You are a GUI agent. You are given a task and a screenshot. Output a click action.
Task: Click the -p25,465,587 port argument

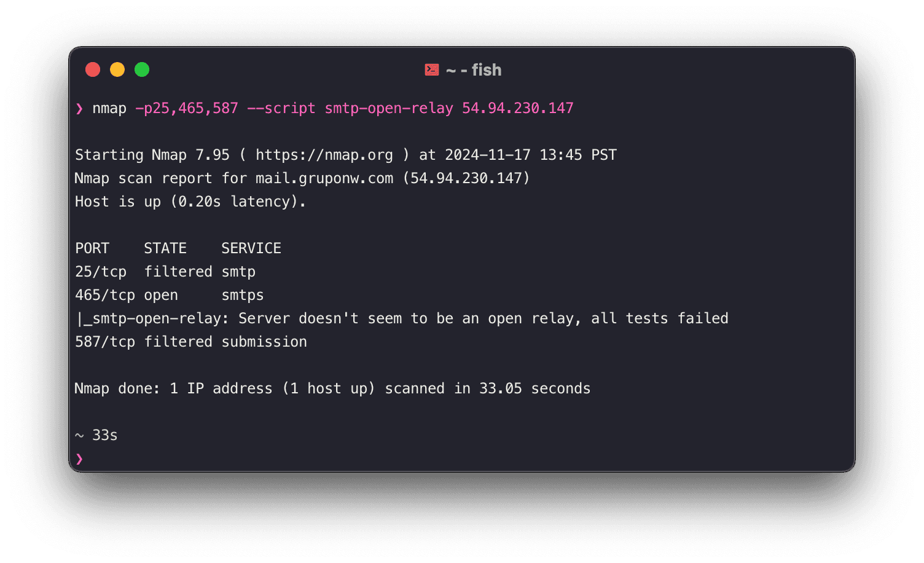click(x=187, y=108)
